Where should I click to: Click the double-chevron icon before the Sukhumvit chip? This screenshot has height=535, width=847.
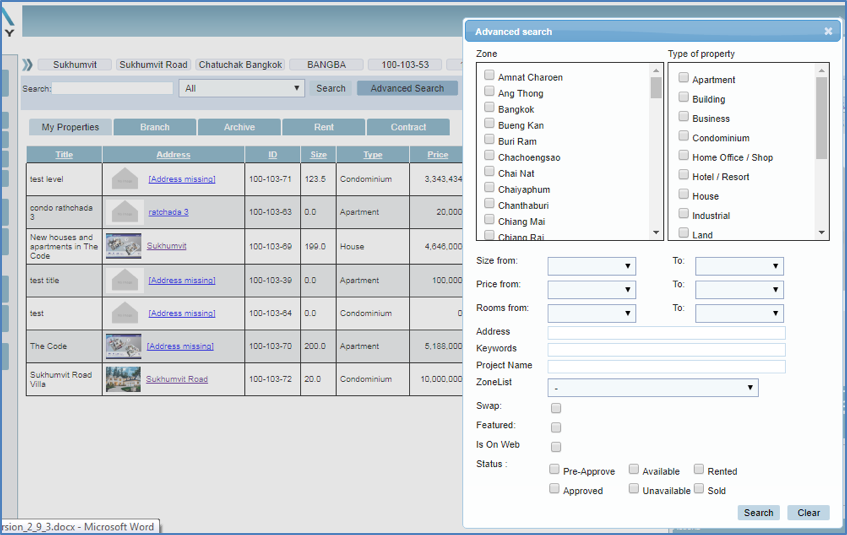[28, 65]
